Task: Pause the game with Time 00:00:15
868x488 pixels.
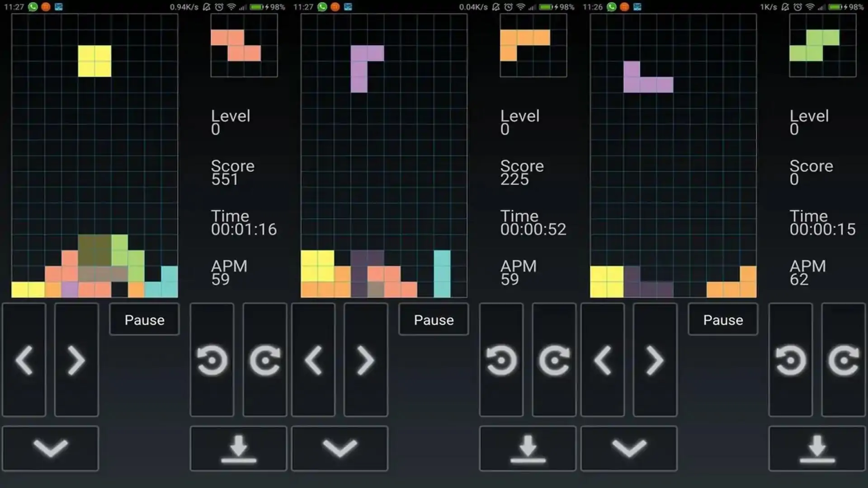Action: pyautogui.click(x=723, y=319)
